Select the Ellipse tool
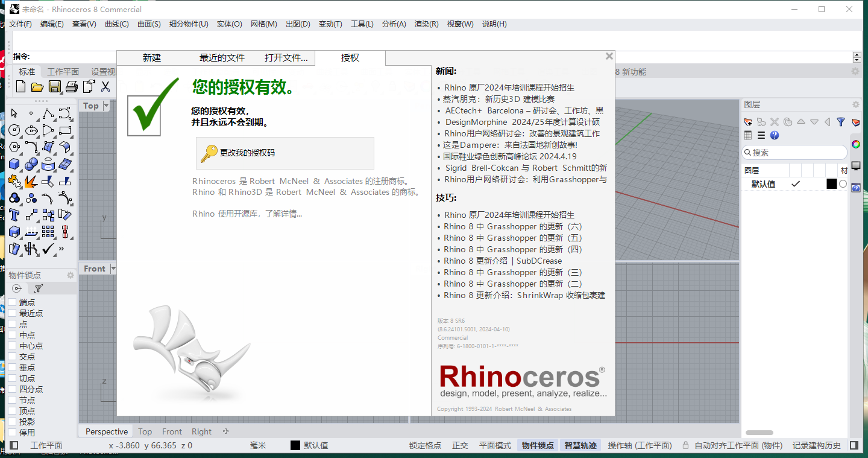 click(x=31, y=130)
